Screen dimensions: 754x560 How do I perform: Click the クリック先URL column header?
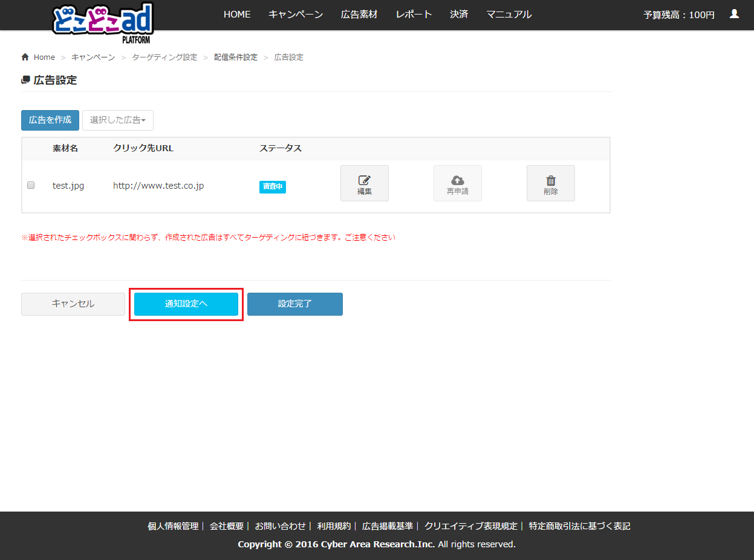tap(143, 148)
